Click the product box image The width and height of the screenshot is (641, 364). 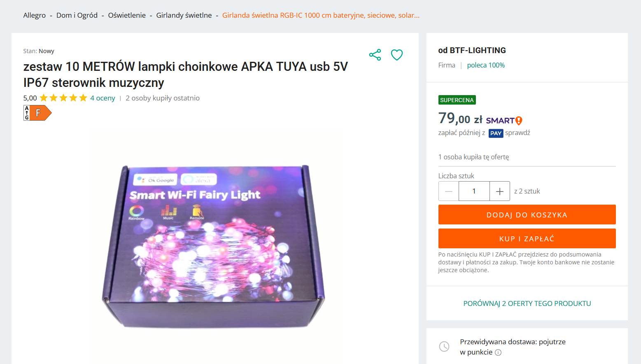click(x=213, y=246)
